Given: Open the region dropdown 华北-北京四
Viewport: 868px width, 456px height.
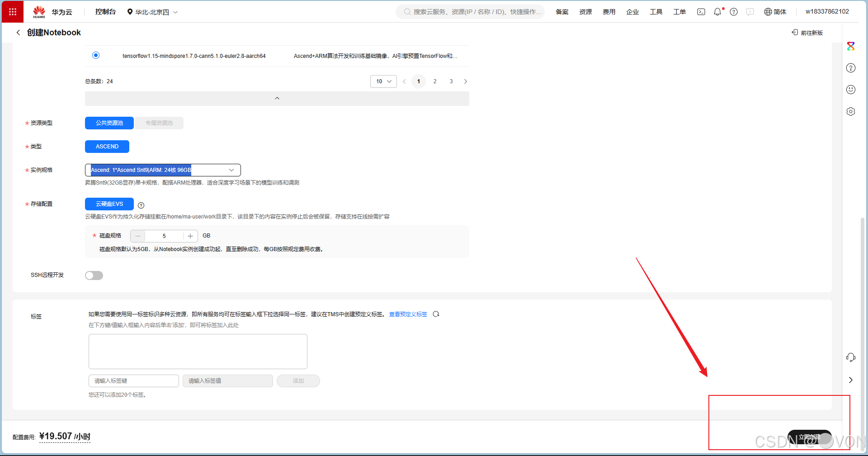Looking at the screenshot, I should (152, 12).
